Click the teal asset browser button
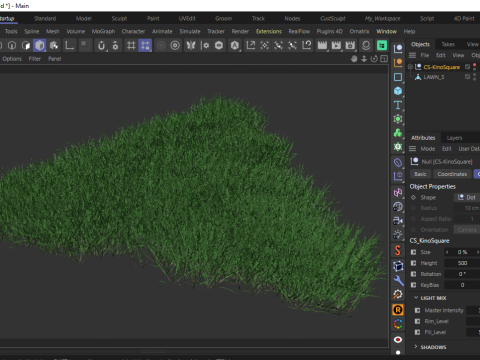 coord(382,45)
